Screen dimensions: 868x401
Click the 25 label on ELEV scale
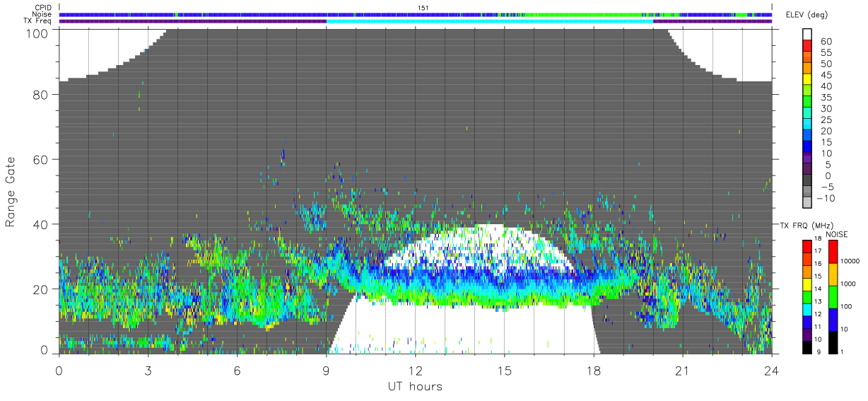pos(826,120)
